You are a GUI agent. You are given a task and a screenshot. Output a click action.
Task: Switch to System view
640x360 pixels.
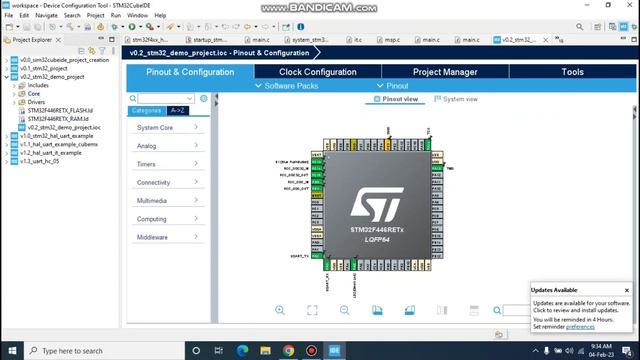click(x=456, y=99)
